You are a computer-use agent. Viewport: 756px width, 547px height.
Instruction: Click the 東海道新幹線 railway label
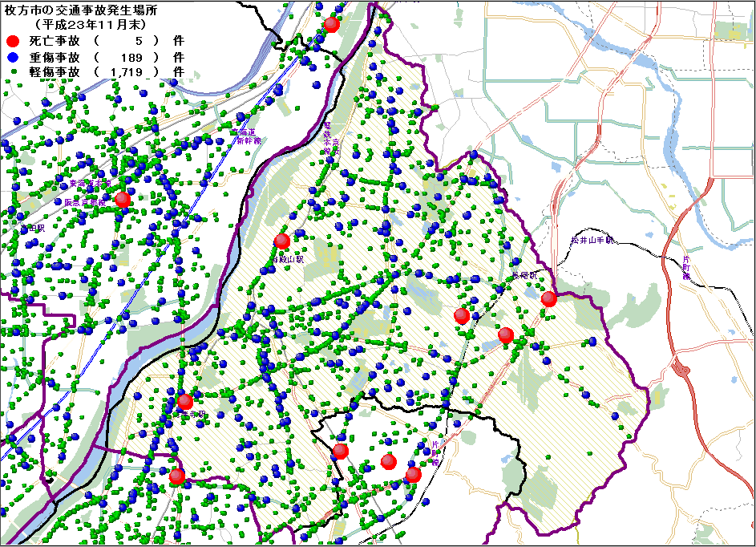(241, 136)
